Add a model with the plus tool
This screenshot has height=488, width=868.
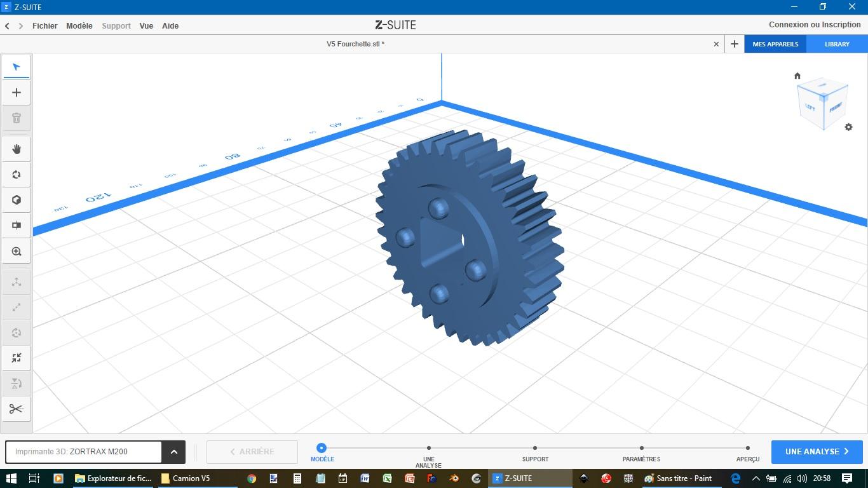click(17, 93)
